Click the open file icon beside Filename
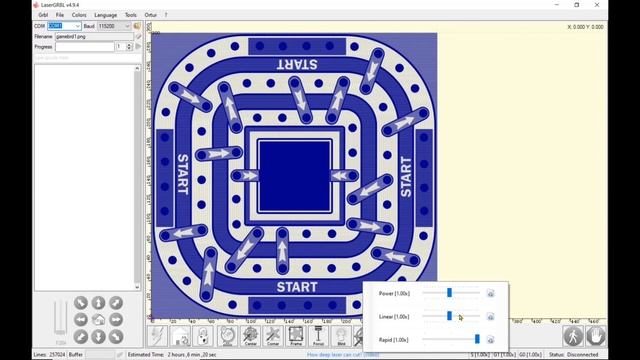Viewport: 640px width, 360px height. pos(138,37)
